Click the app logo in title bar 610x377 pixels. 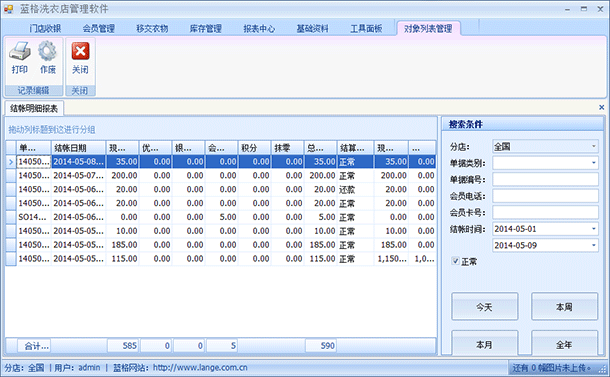pyautogui.click(x=8, y=9)
